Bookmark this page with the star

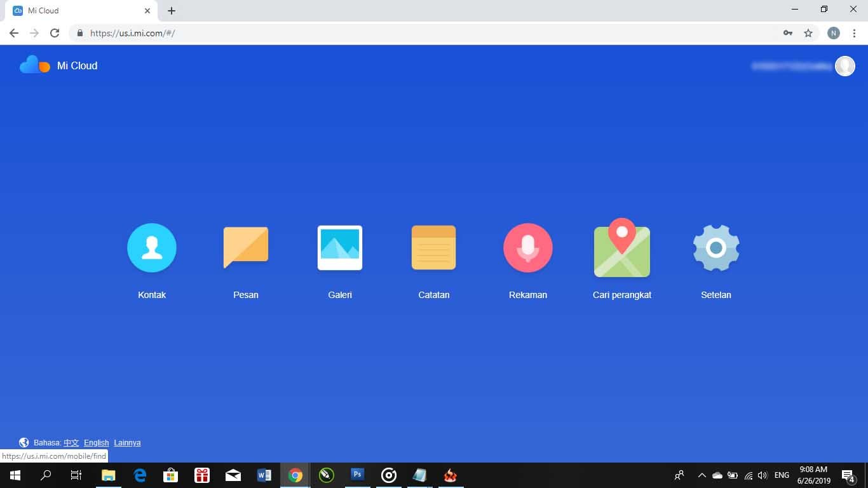[x=808, y=33]
